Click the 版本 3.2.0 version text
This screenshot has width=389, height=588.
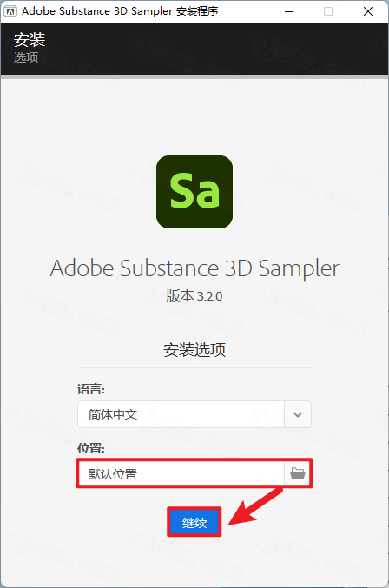click(x=194, y=296)
